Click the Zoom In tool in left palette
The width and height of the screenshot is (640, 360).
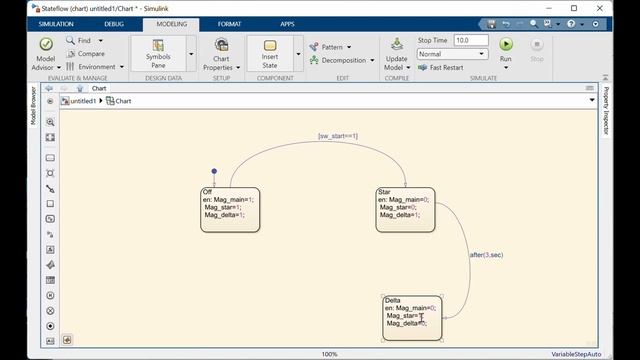tap(50, 122)
